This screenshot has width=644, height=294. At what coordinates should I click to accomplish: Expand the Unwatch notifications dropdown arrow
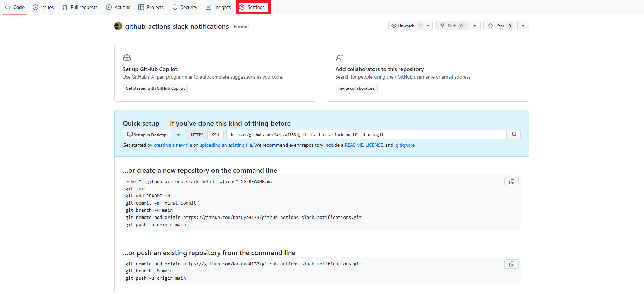coord(428,26)
